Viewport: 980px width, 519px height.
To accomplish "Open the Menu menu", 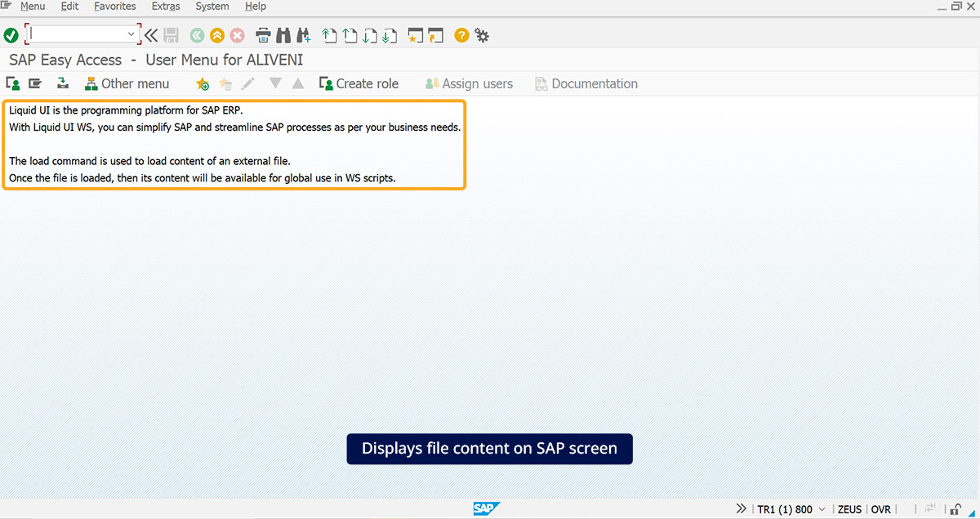I will click(33, 7).
